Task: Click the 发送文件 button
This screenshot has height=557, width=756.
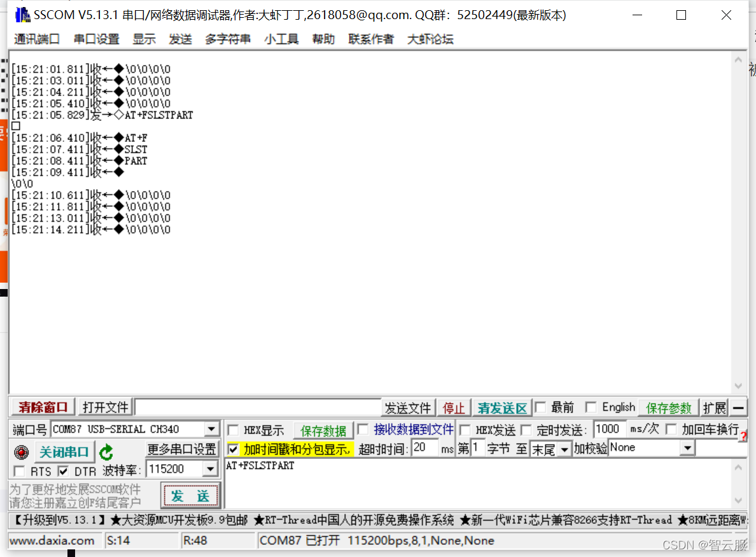Action: pyautogui.click(x=408, y=408)
